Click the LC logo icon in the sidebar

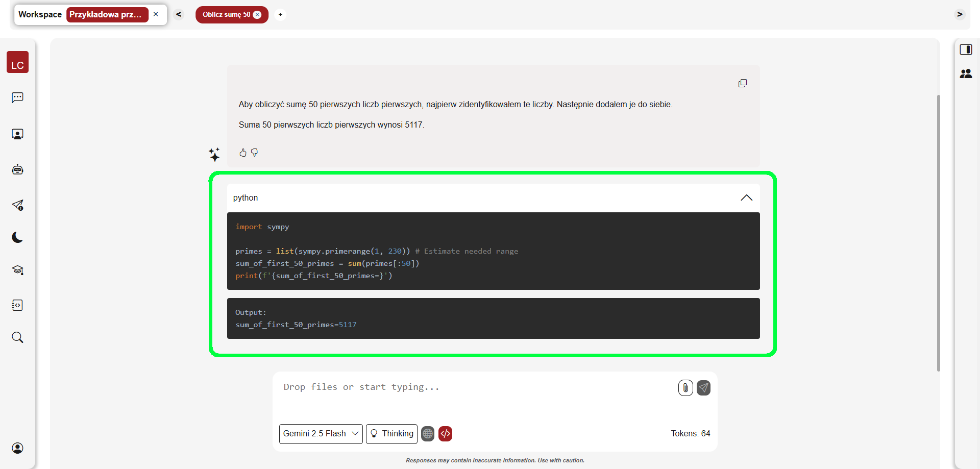[17, 62]
